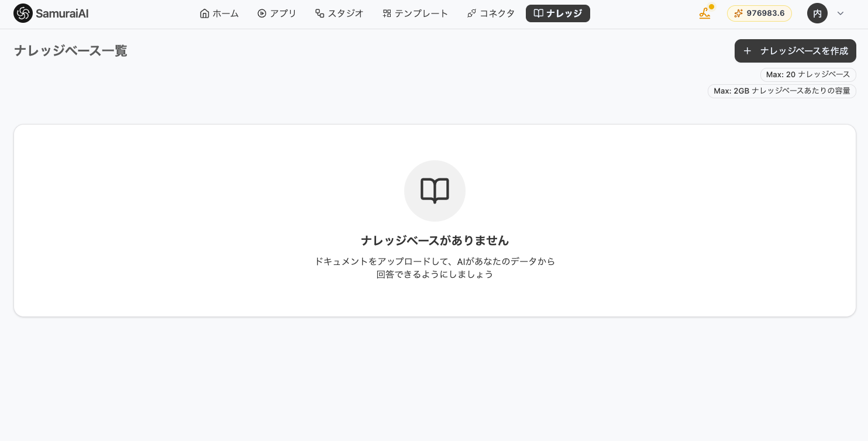Open the 内 avatar profile menu

817,13
